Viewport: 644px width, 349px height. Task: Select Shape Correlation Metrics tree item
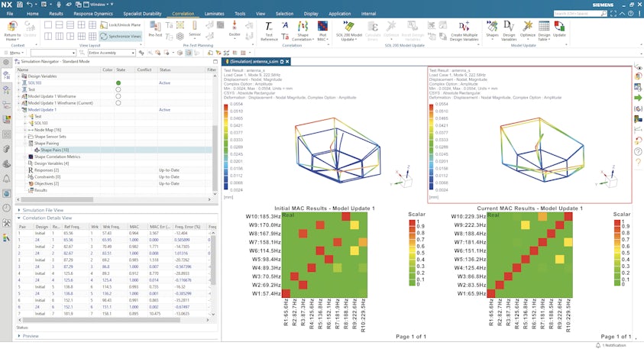pos(57,157)
